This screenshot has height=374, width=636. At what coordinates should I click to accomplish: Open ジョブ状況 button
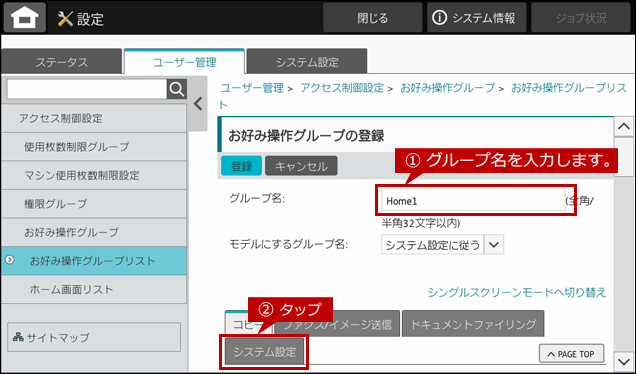coord(581,18)
